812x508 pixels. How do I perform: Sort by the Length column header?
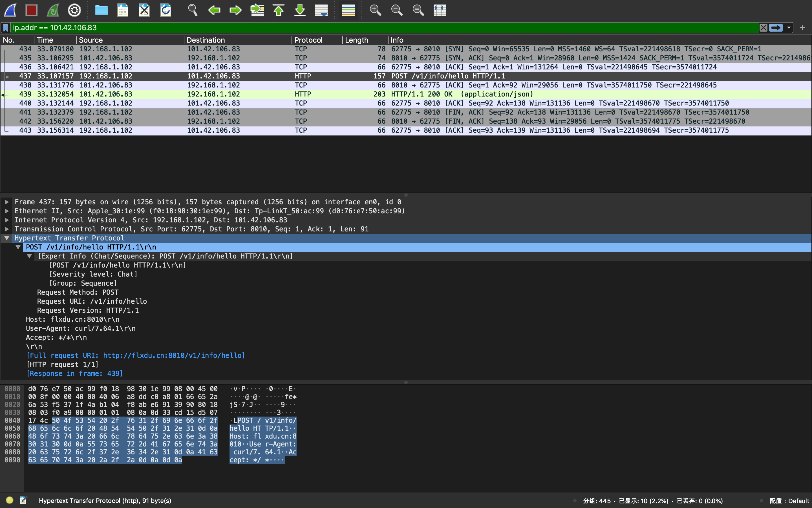pos(365,40)
